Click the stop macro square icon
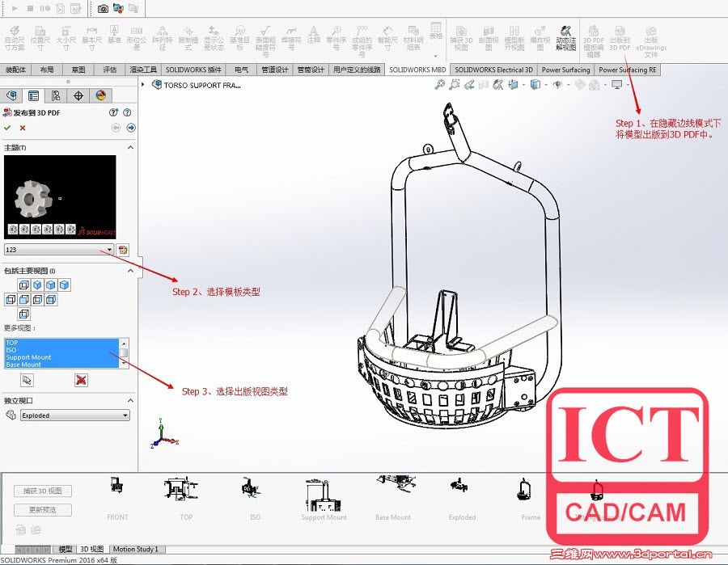The height and width of the screenshot is (565, 728). [30, 8]
